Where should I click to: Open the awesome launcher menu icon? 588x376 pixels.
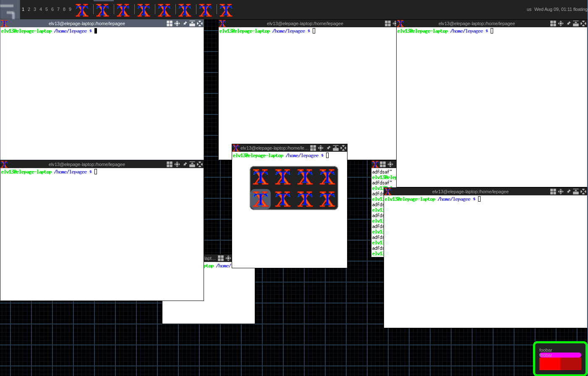pos(10,10)
